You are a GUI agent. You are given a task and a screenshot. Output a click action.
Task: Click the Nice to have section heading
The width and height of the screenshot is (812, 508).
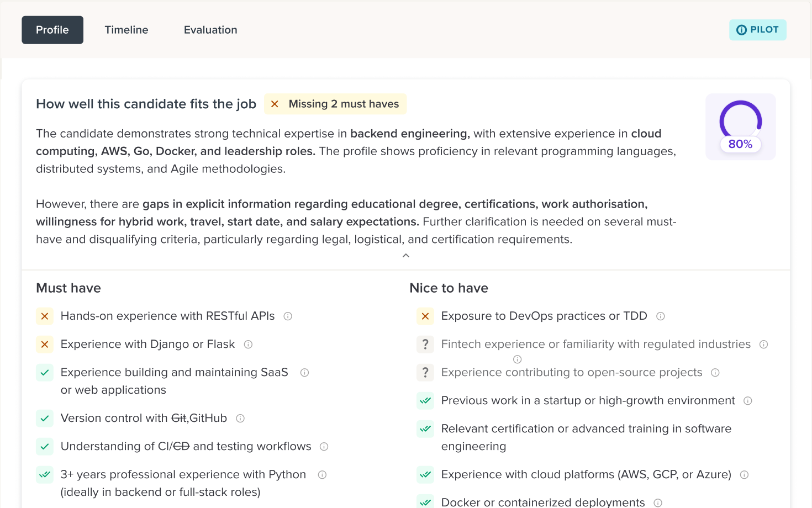pos(449,288)
